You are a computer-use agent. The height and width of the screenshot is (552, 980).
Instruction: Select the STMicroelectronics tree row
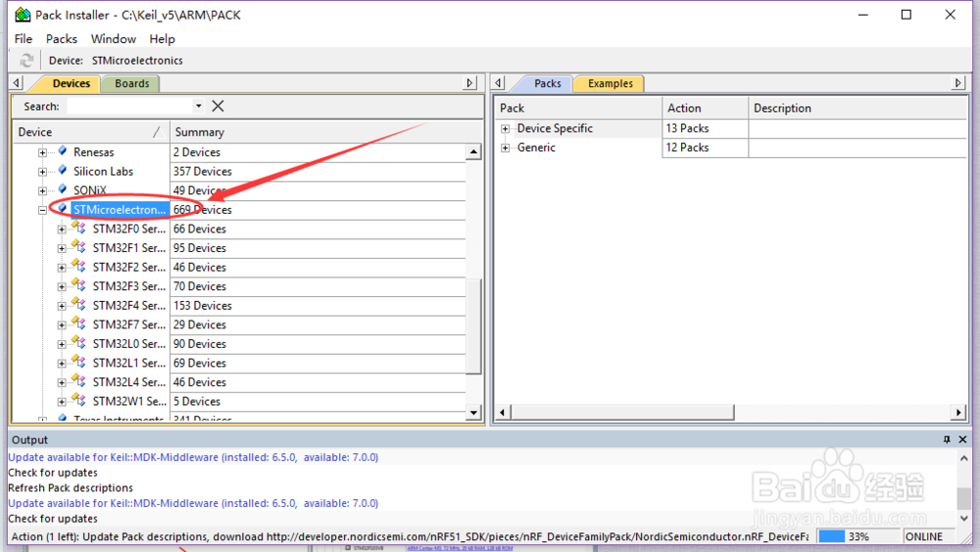[119, 210]
